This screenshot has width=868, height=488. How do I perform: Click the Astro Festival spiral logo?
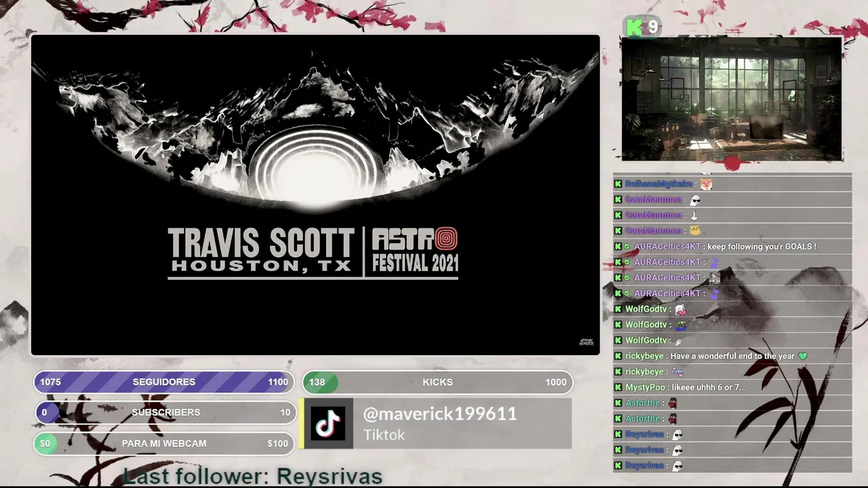[x=446, y=239]
